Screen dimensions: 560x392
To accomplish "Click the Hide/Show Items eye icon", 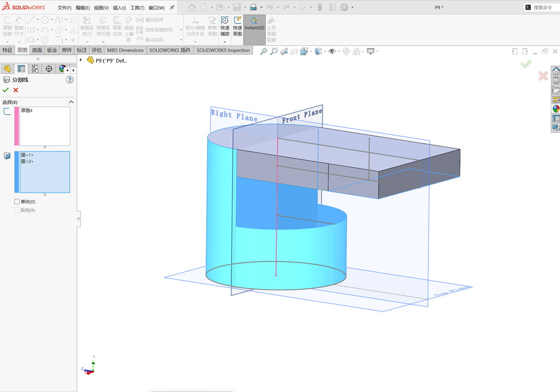I will coord(332,51).
